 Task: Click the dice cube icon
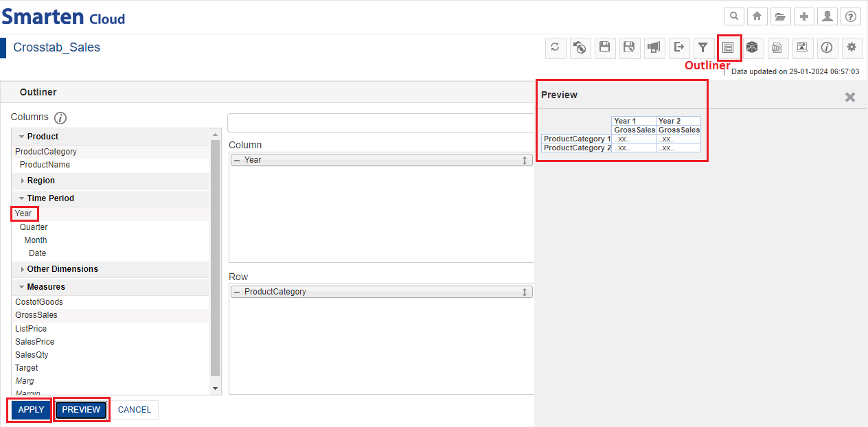[x=753, y=47]
